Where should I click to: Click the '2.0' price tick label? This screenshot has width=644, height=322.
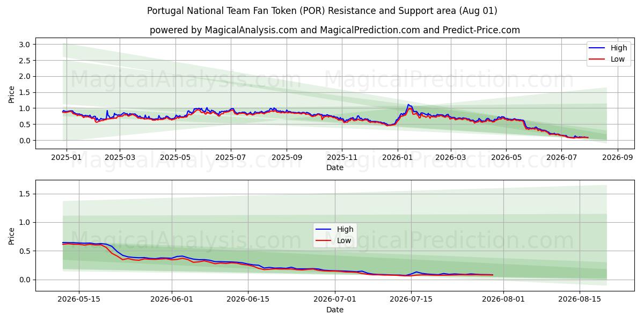tap(25, 76)
